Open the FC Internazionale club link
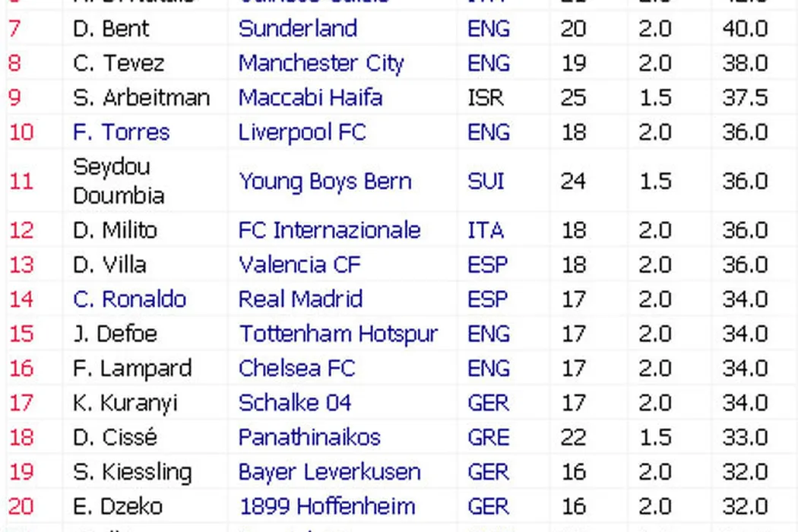This screenshot has height=532, width=798. (329, 230)
